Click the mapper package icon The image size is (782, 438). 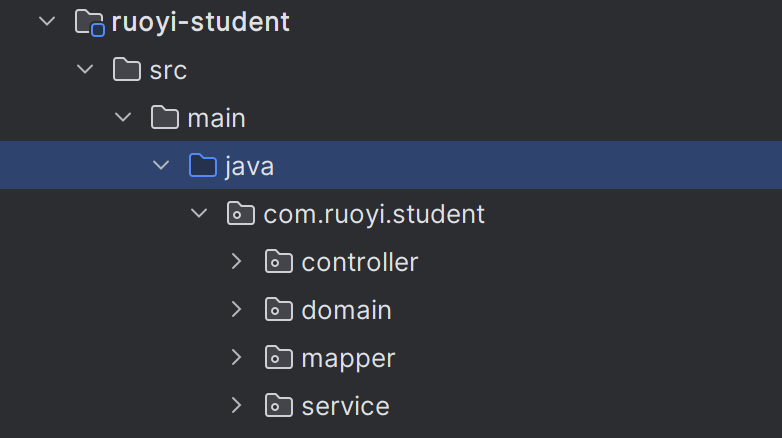coord(279,358)
